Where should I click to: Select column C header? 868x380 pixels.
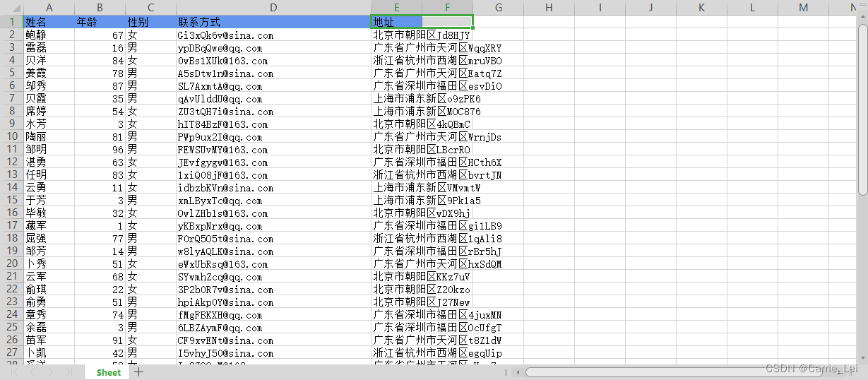(150, 7)
